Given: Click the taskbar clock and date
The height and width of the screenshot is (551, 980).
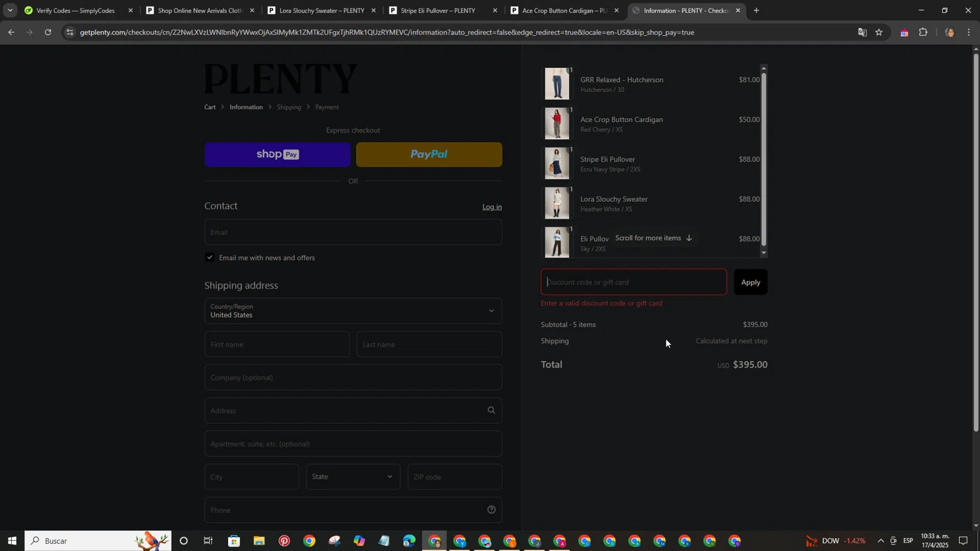Looking at the screenshot, I should 935,541.
